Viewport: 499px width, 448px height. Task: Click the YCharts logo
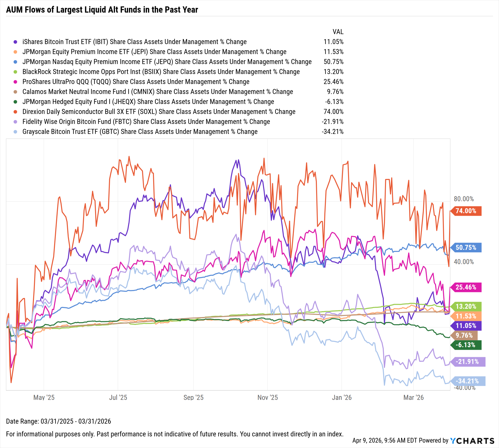click(x=472, y=441)
